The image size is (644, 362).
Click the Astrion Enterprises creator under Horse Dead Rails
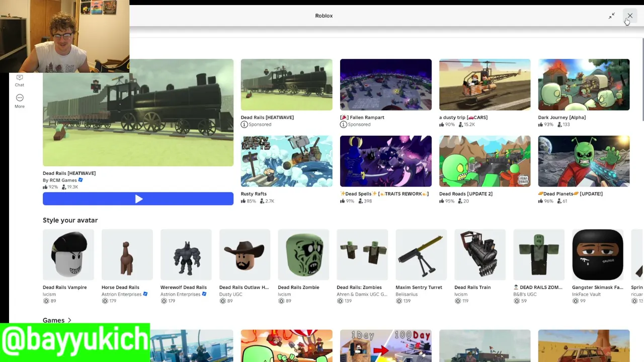point(121,294)
